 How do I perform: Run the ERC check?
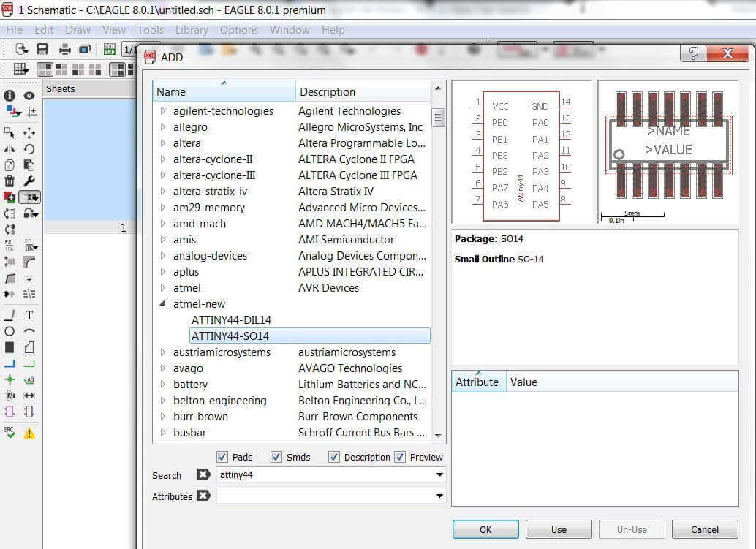[10, 432]
